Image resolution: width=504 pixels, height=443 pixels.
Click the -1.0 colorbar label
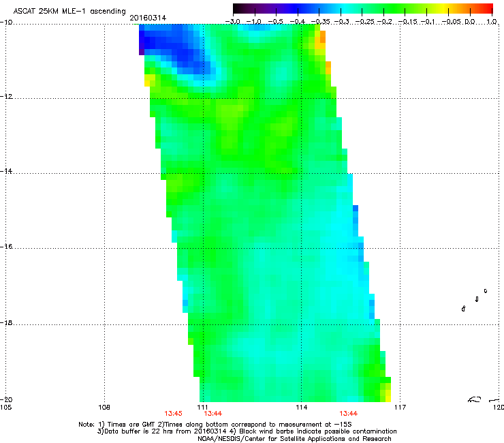[254, 22]
